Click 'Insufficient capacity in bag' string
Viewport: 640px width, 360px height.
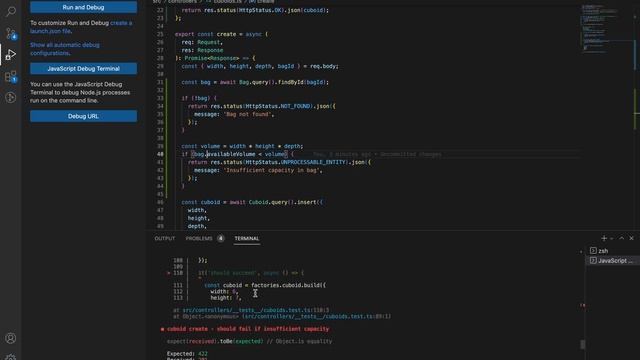click(x=273, y=170)
